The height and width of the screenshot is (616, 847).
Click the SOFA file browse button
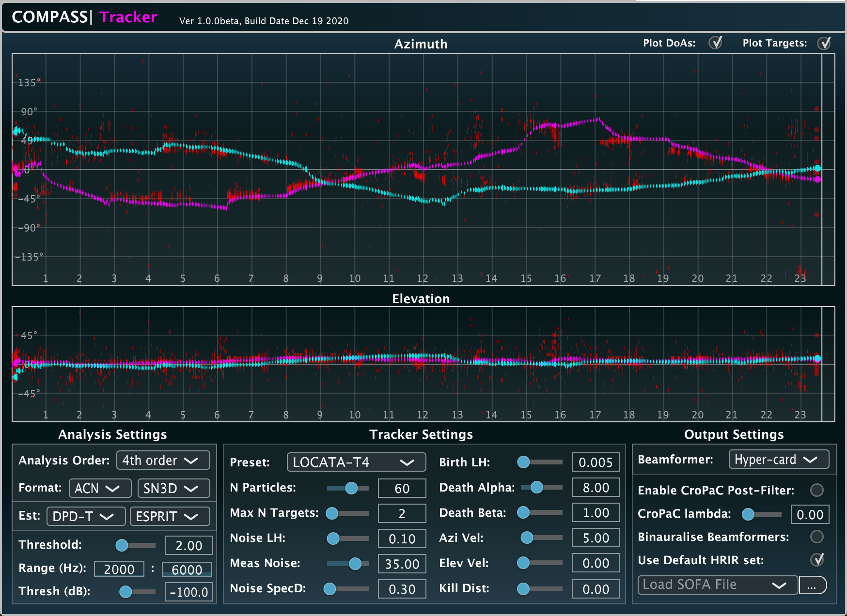tap(812, 585)
